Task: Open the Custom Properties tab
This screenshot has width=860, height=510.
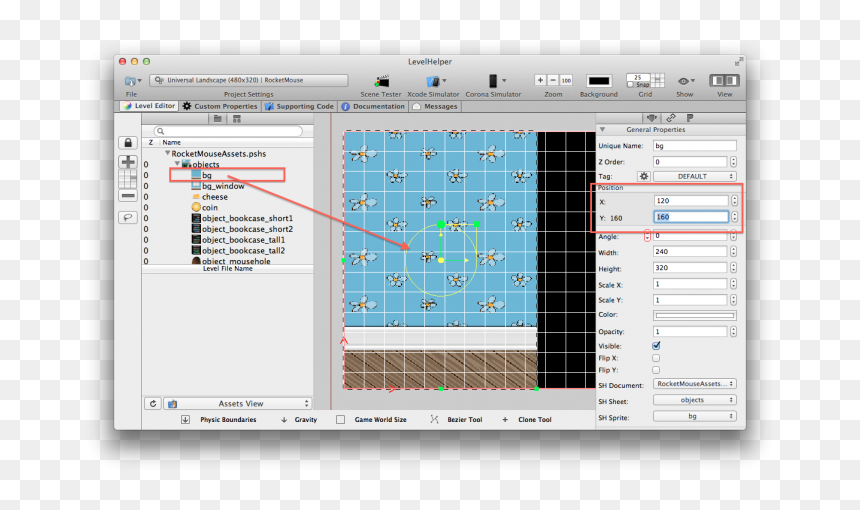Action: 220,106
